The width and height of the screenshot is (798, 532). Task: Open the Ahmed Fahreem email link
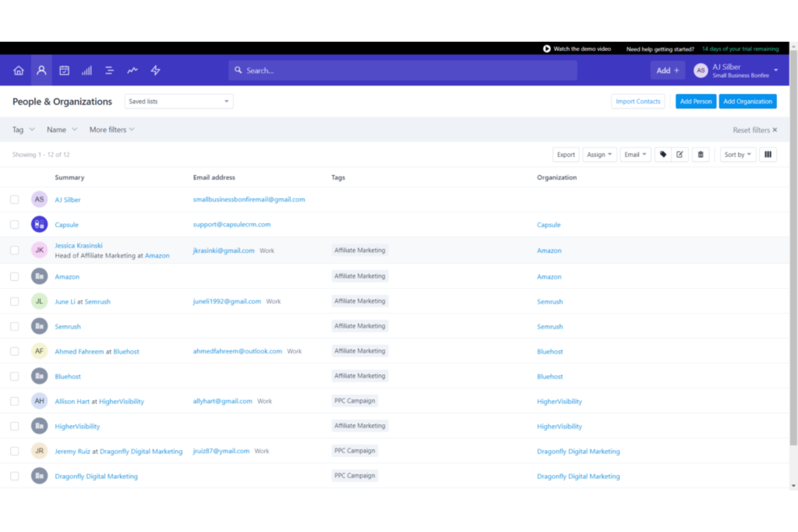(x=237, y=351)
